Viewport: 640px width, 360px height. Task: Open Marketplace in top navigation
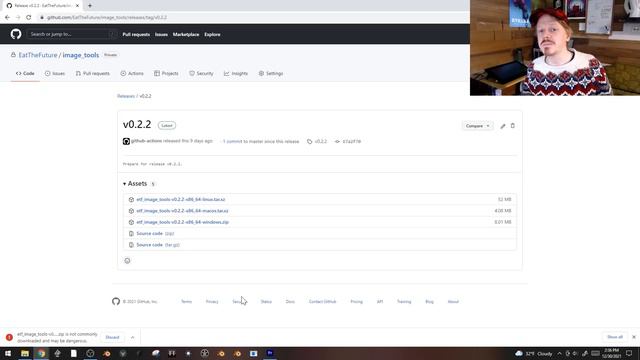[x=186, y=35]
